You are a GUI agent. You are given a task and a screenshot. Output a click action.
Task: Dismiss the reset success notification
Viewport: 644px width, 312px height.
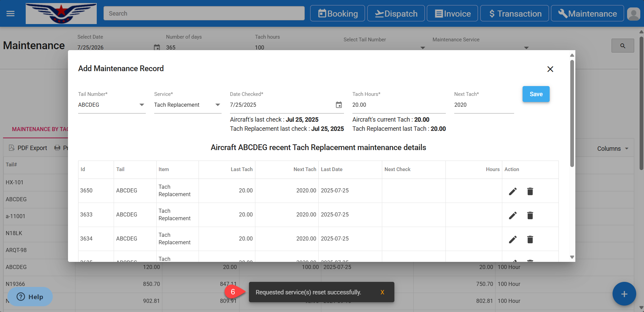382,292
